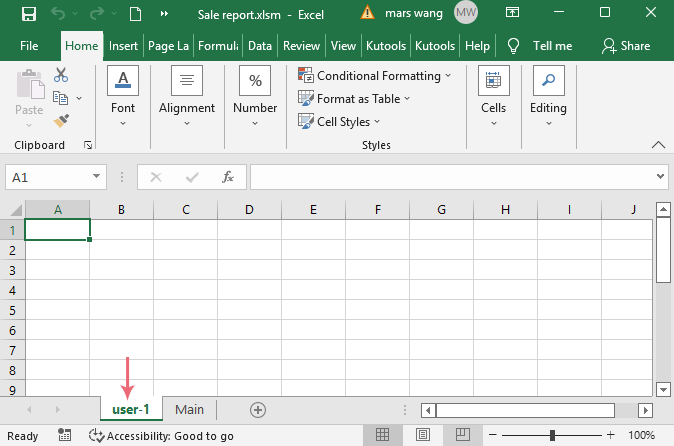Open Insert Function with the fx icon
This screenshot has height=446, width=674.
227,177
